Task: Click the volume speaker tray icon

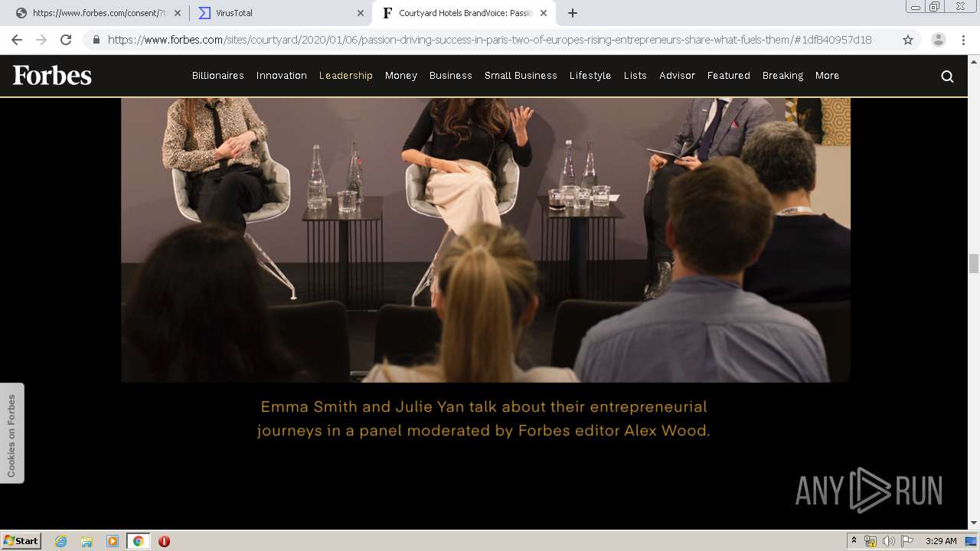Action: [888, 541]
